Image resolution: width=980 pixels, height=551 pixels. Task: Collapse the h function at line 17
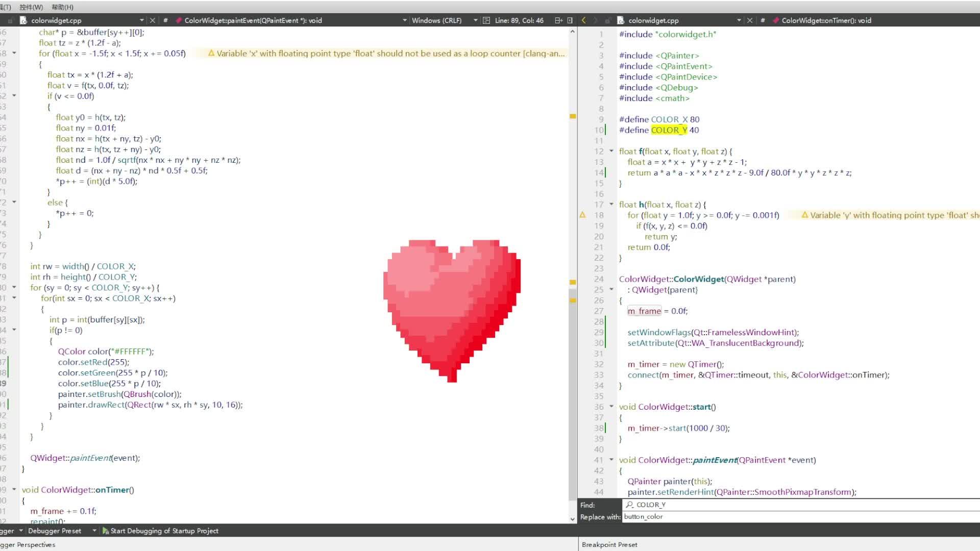coord(611,204)
